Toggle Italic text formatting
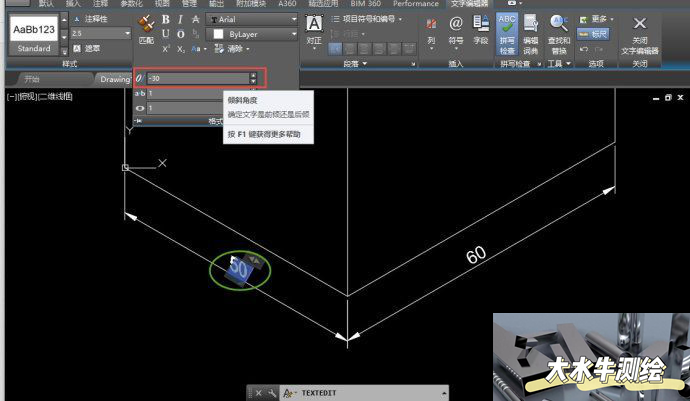This screenshot has height=401, width=690. 180,19
